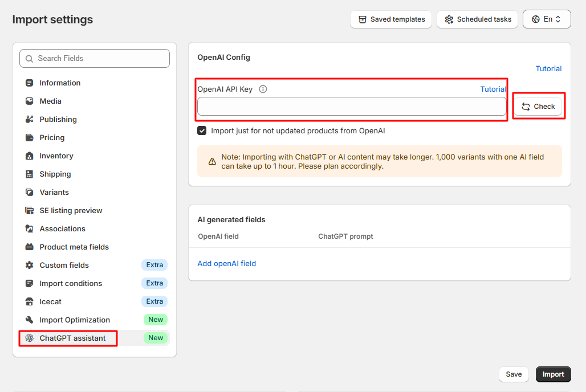586x392 pixels.
Task: Open the Information section
Action: [95, 83]
